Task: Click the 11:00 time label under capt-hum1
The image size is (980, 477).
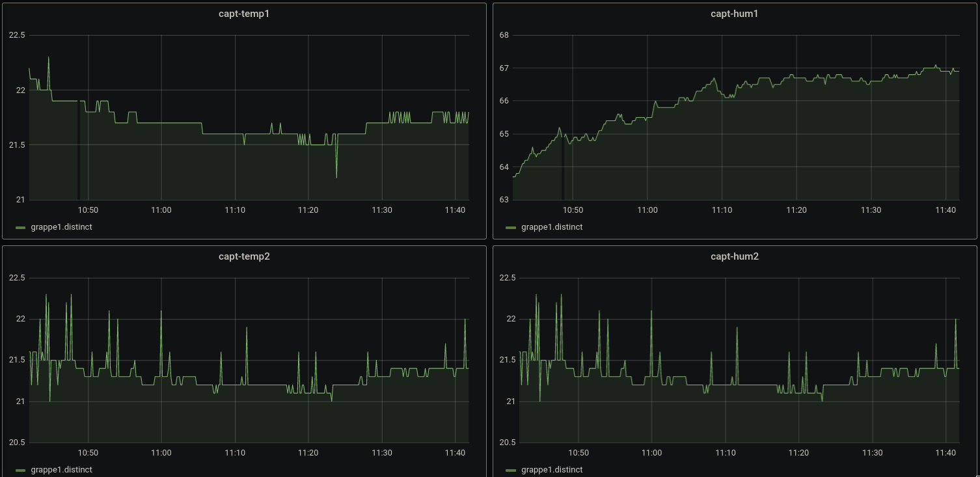Action: tap(647, 210)
